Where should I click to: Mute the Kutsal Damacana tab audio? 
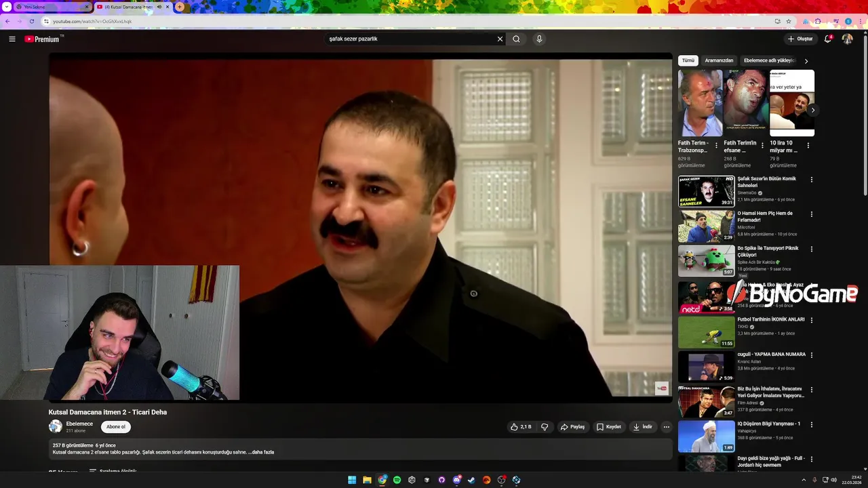(x=159, y=7)
